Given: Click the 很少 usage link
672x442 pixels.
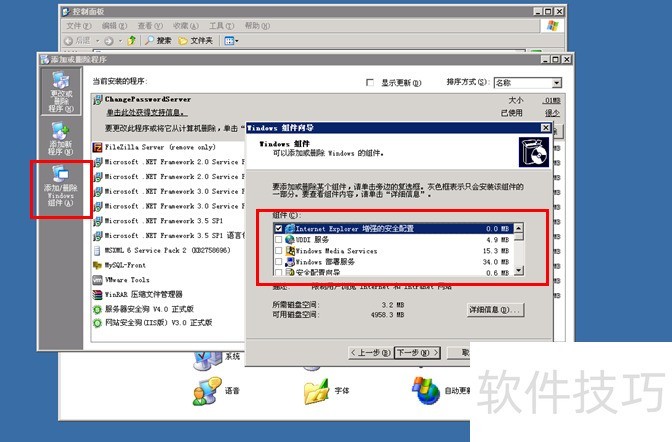Looking at the screenshot, I should [552, 113].
